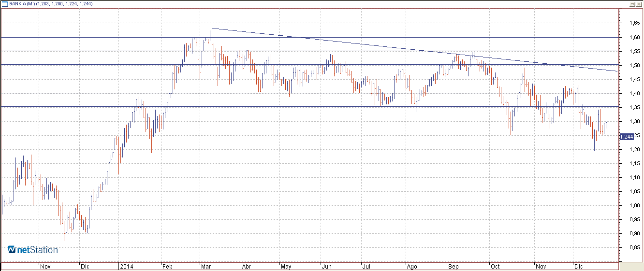Click the May month label
This screenshot has width=644, height=271.
[x=286, y=266]
